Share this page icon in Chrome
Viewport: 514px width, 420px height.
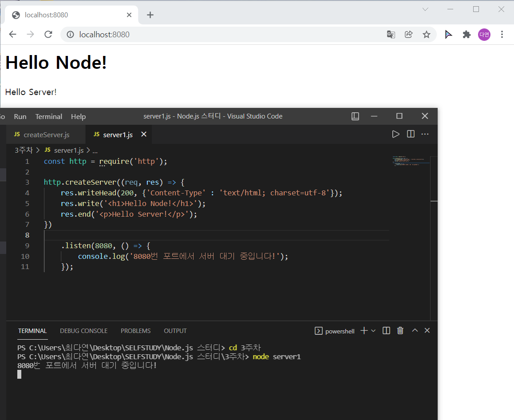(x=408, y=35)
